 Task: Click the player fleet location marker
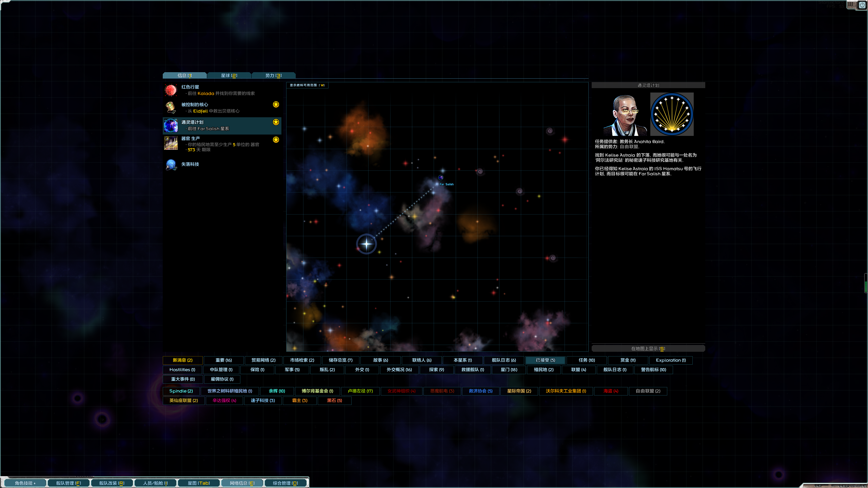point(366,244)
